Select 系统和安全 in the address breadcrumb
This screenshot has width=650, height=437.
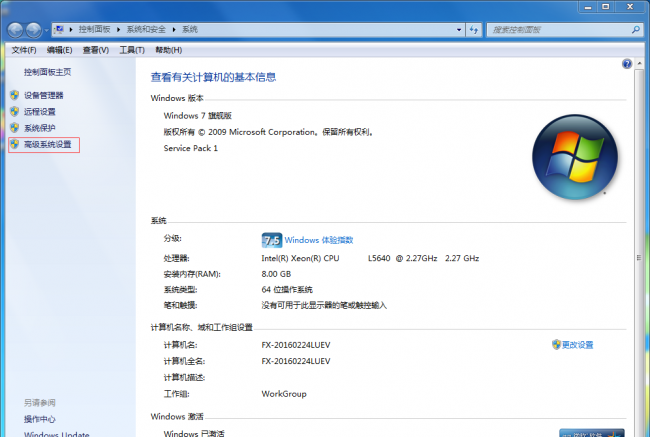coord(146,29)
